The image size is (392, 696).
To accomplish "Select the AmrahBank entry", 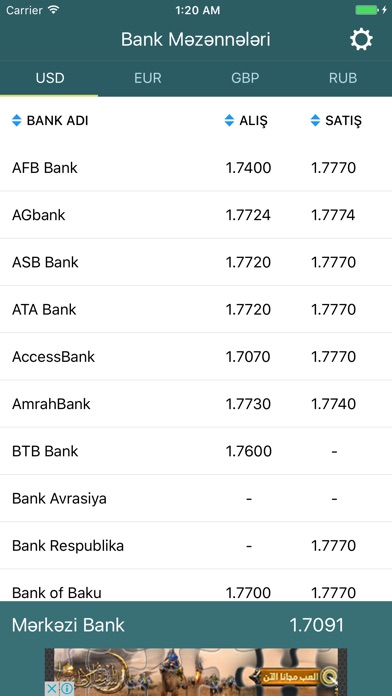I will pyautogui.click(x=196, y=404).
